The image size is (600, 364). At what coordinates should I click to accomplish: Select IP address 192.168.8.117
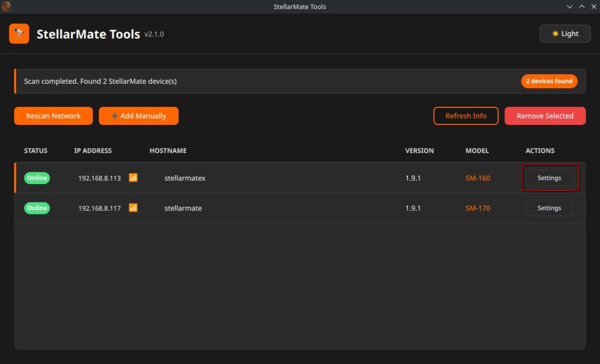pos(99,208)
